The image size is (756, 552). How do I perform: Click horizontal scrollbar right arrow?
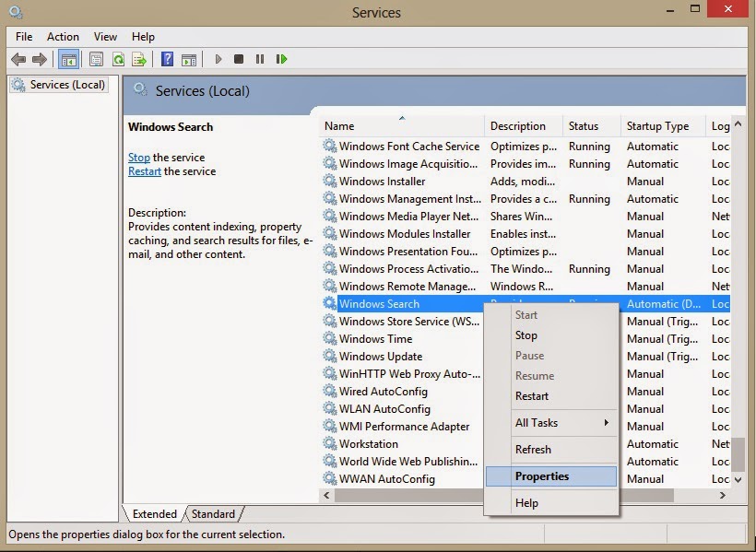click(x=722, y=495)
